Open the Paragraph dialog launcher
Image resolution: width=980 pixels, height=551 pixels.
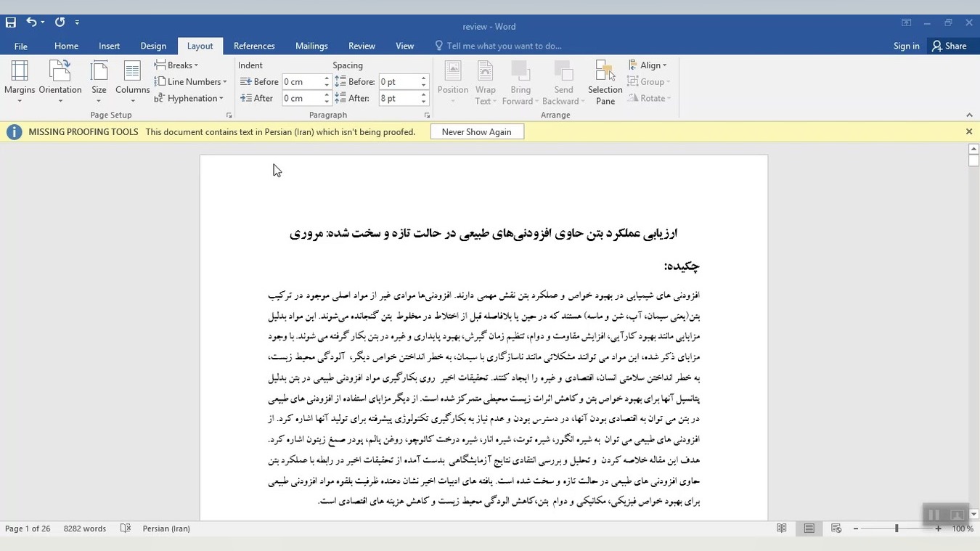[x=427, y=115]
